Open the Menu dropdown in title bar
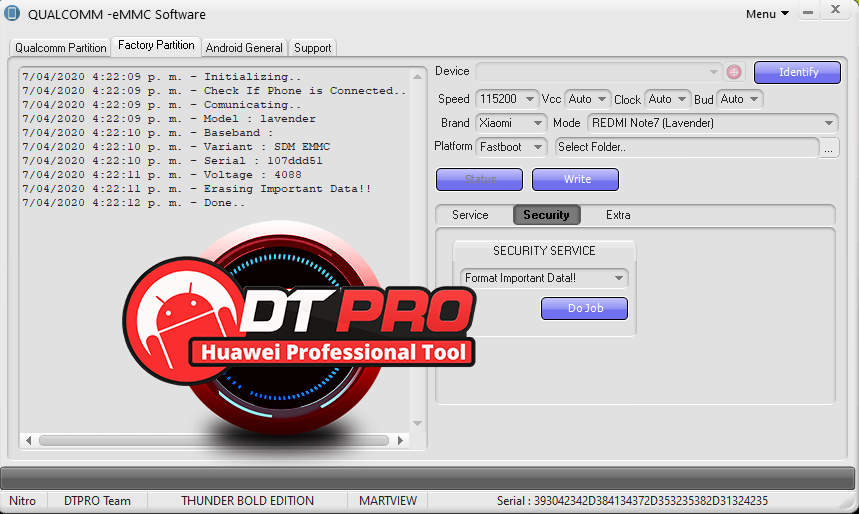859x514 pixels. tap(767, 14)
